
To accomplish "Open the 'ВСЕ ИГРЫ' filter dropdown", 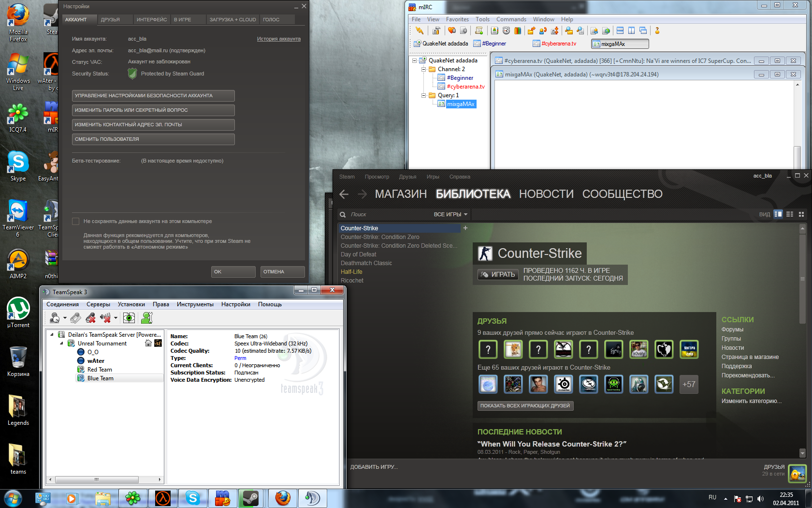I will [450, 214].
